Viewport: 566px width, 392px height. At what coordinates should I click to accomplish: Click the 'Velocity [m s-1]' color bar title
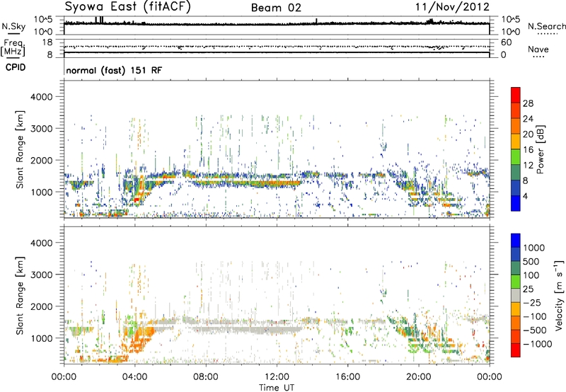(x=558, y=295)
